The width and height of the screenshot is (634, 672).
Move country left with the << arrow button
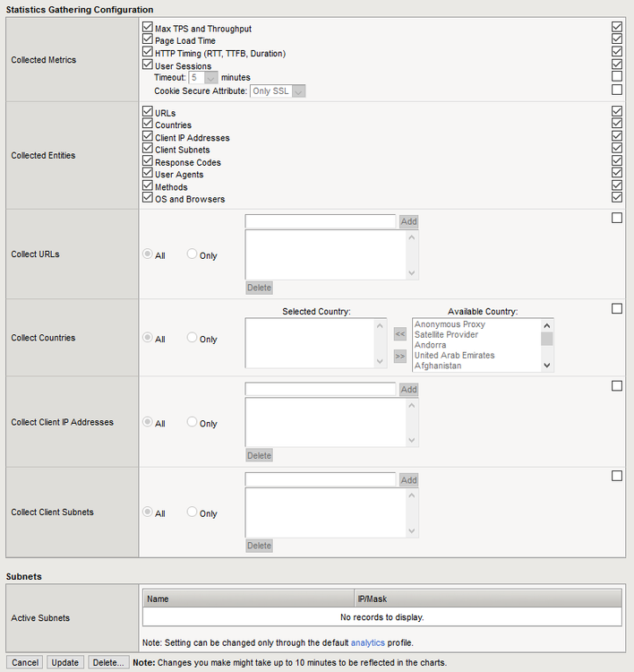(400, 333)
